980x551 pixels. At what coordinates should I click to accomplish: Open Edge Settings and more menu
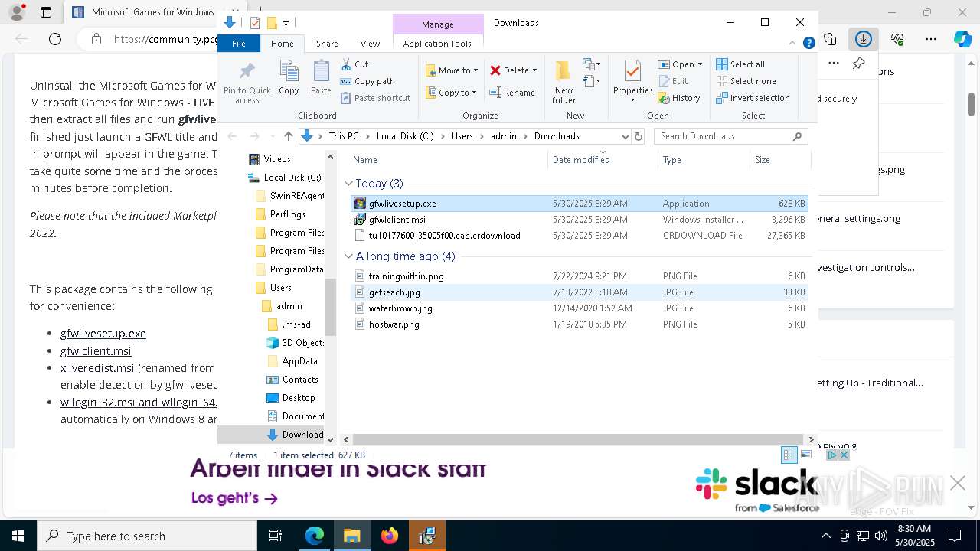pyautogui.click(x=931, y=38)
